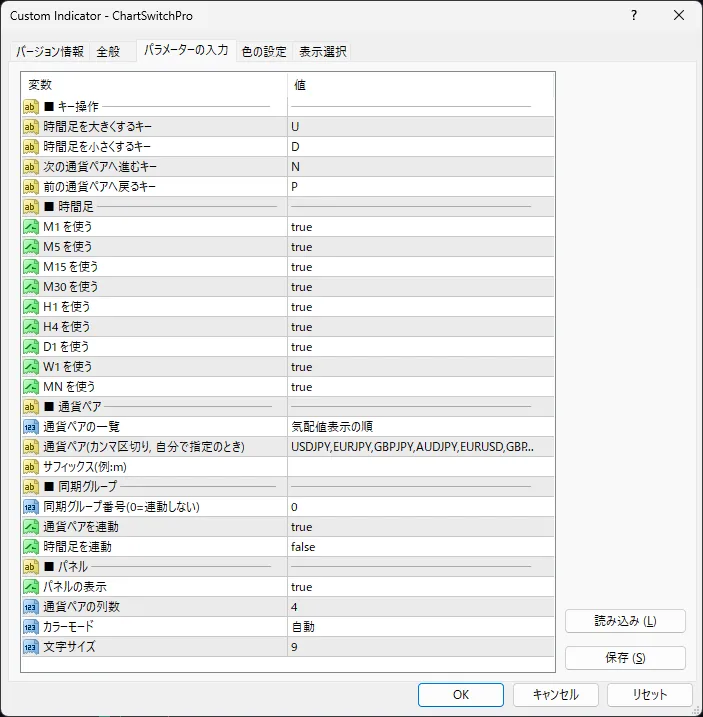Image resolution: width=703 pixels, height=717 pixels.
Task: Click the bool icon for H4 を使う
Action: tap(31, 327)
